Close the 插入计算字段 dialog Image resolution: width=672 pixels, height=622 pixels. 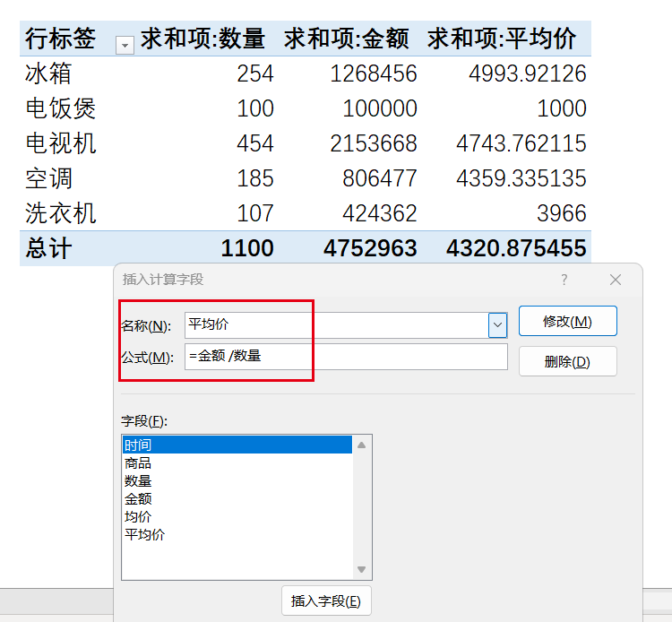(616, 280)
